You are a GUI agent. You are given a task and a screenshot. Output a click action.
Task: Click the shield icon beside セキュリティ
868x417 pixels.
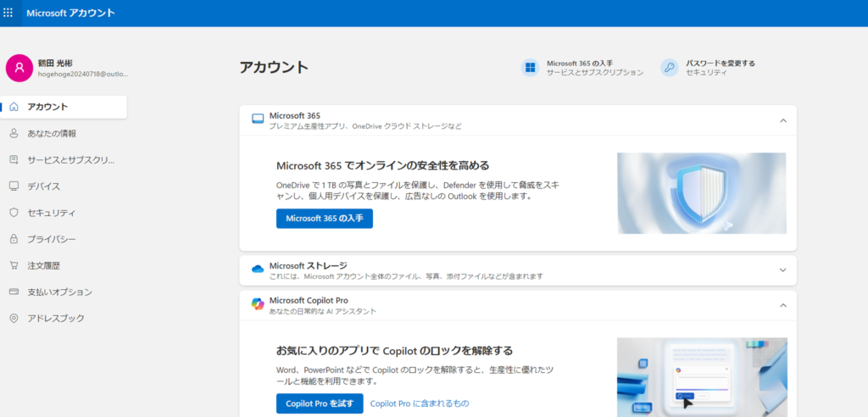point(14,213)
